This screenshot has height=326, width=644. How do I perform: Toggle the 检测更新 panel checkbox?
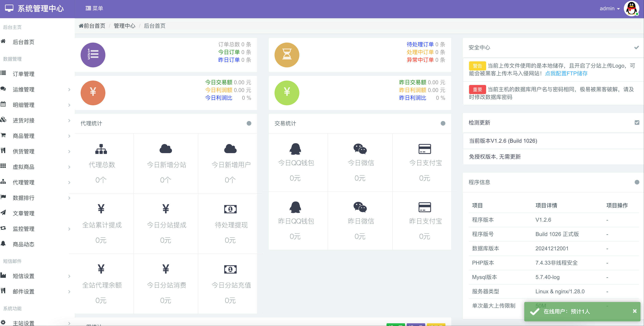click(x=637, y=122)
